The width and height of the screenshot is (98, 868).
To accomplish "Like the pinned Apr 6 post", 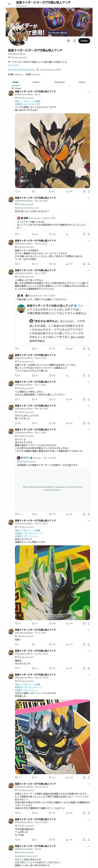I will coord(51,191).
